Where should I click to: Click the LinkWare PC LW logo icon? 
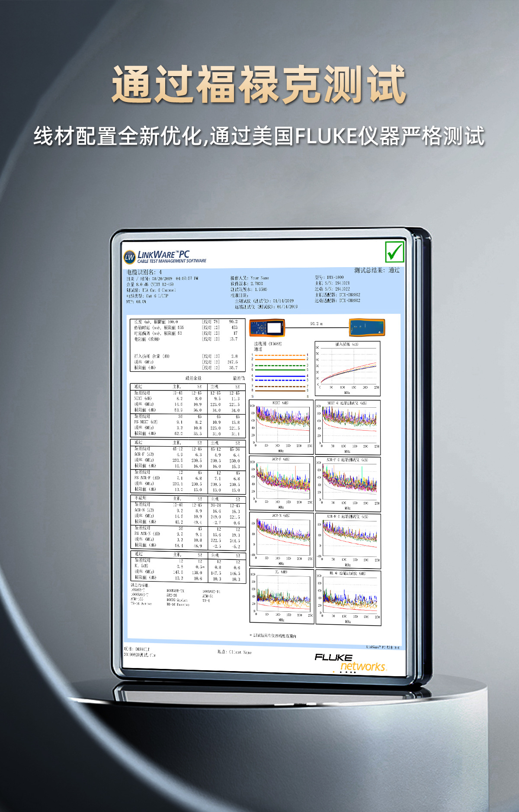click(x=130, y=257)
